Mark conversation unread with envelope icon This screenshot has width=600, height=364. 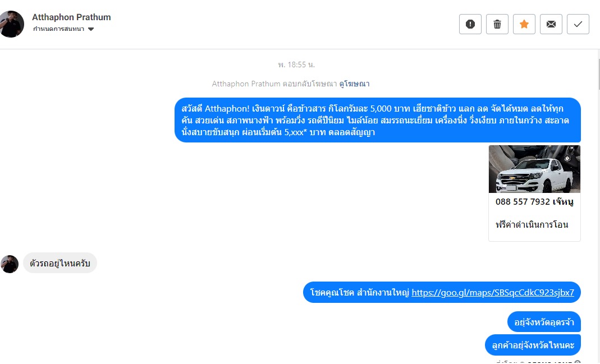click(x=551, y=24)
